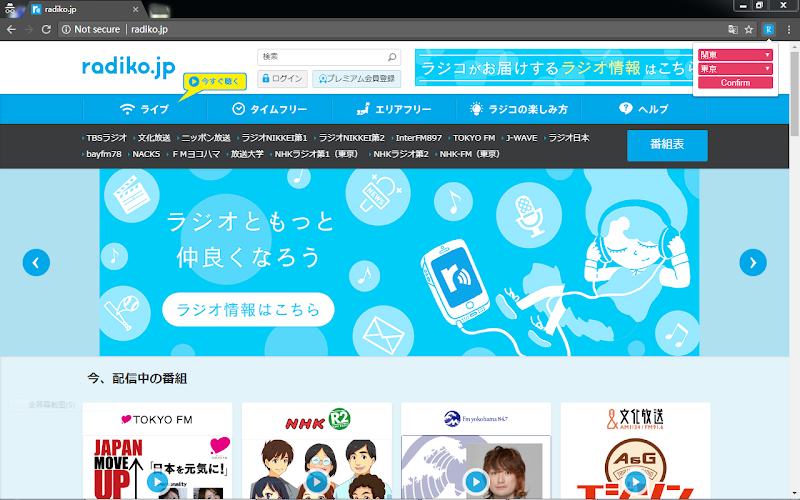Open the bayfm78 station link

(x=104, y=154)
